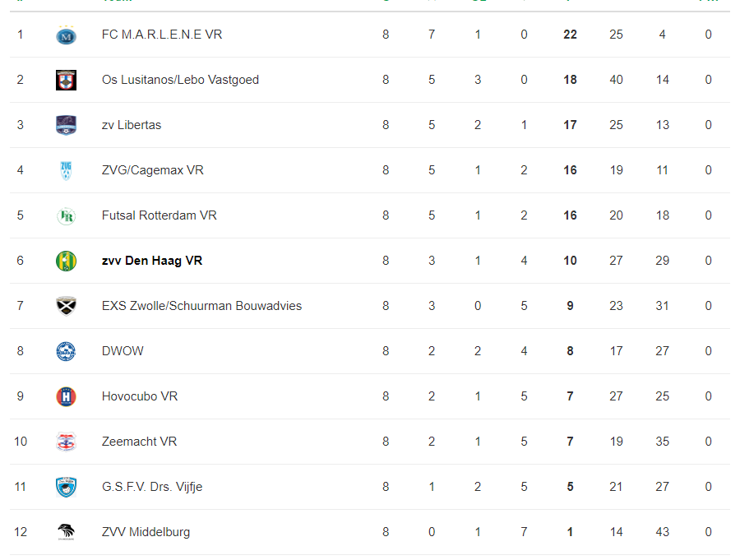Viewport: 740px width, 560px height.
Task: Click the ZVV Middelburg eagle logo
Action: click(x=66, y=532)
